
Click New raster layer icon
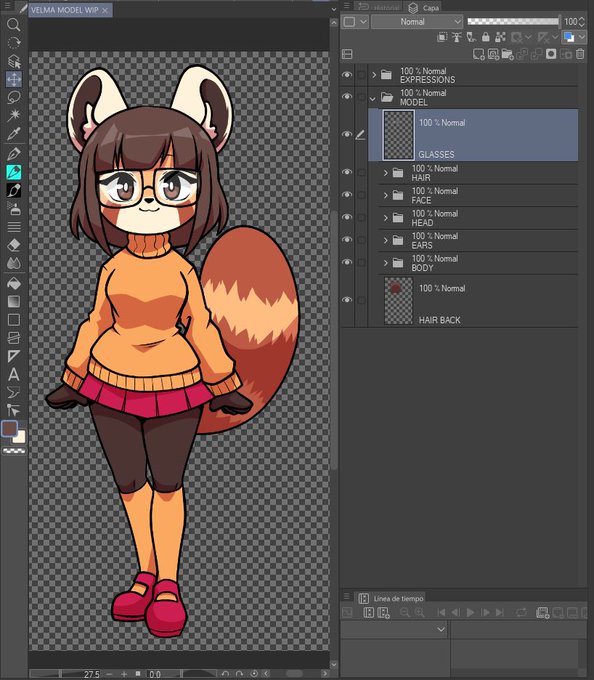tap(478, 54)
